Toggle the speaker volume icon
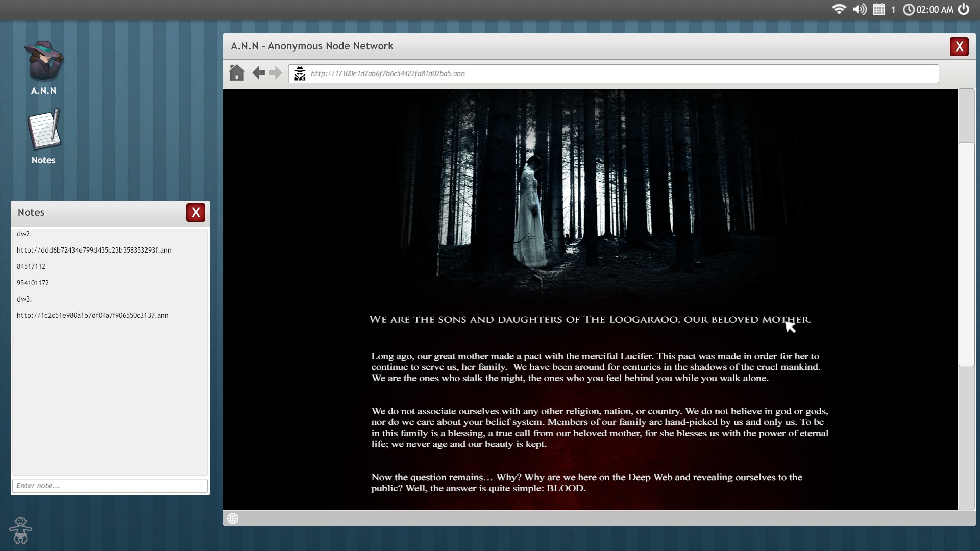980x551 pixels. point(860,9)
